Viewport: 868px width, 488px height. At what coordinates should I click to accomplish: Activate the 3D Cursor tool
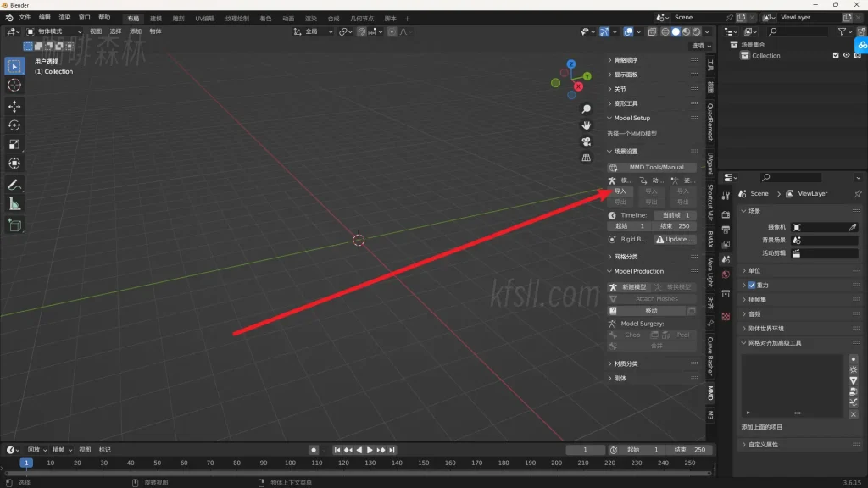[14, 85]
